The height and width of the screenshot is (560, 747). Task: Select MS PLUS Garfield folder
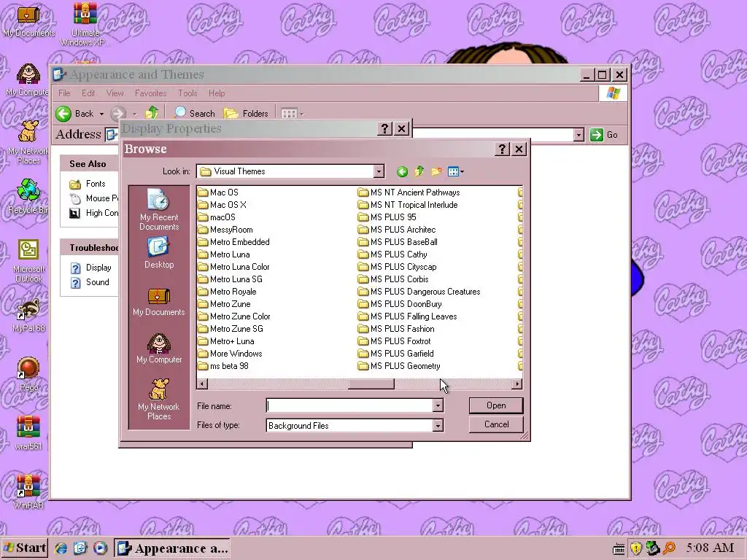click(396, 354)
